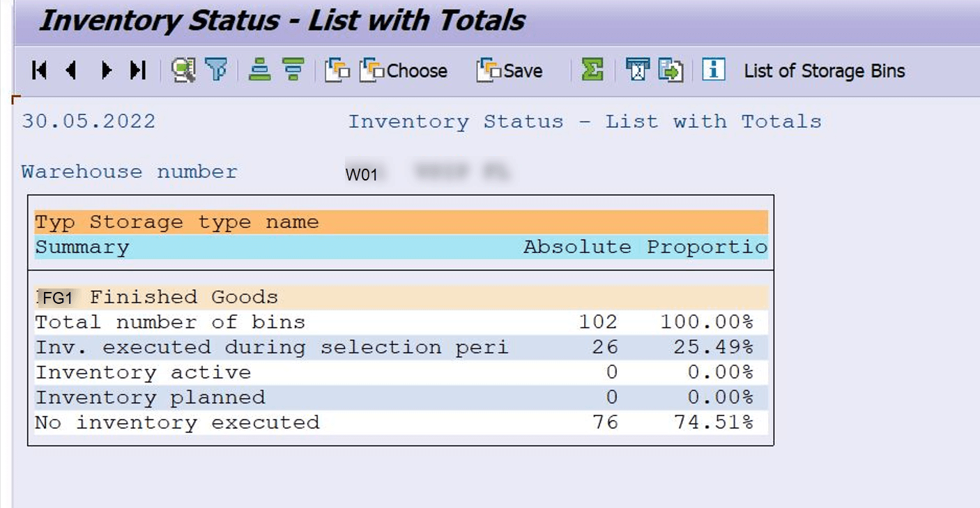Open List of Storage Bins
The height and width of the screenshot is (508, 980).
824,70
